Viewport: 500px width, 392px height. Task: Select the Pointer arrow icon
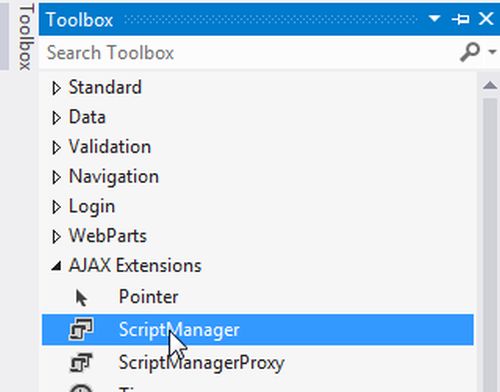(x=81, y=298)
